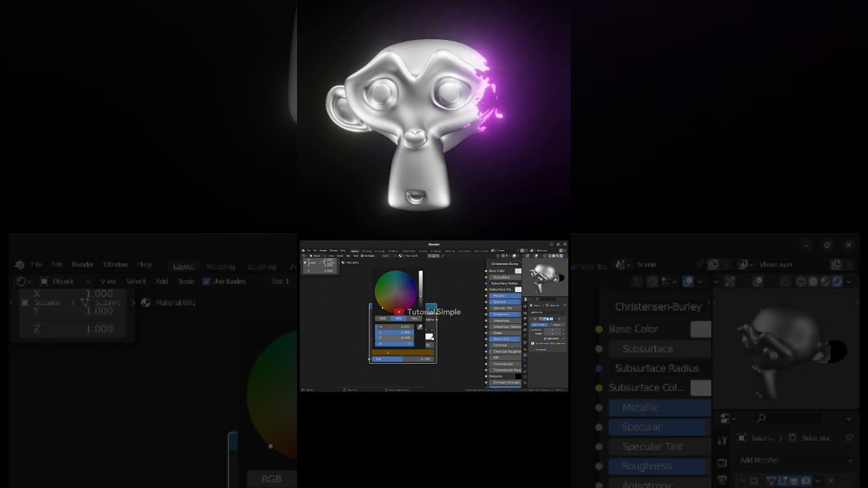Click the orange color bar in the mix node
The width and height of the screenshot is (868, 488).
click(x=403, y=352)
